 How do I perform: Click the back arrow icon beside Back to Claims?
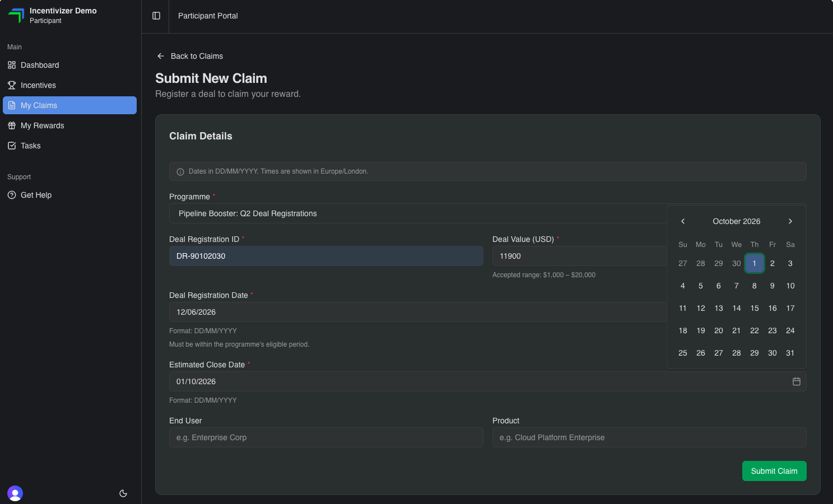(161, 56)
